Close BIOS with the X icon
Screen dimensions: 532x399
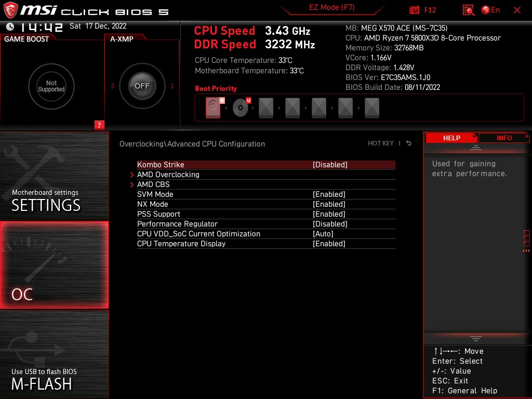517,10
